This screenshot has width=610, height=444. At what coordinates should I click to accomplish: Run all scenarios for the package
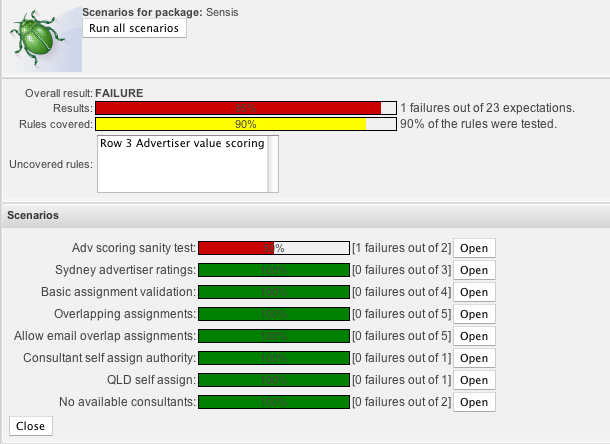(134, 29)
